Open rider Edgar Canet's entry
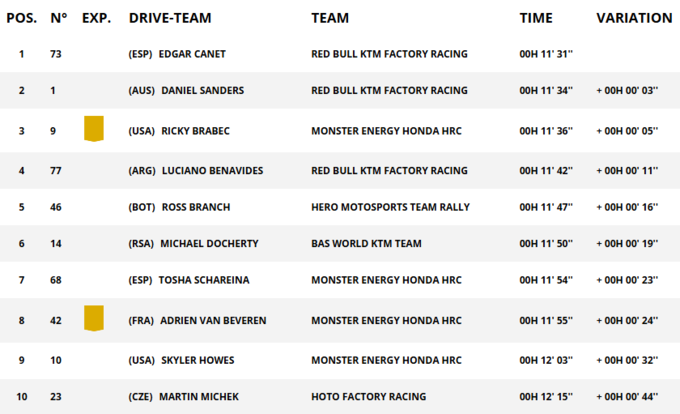The image size is (680, 414). click(201, 54)
